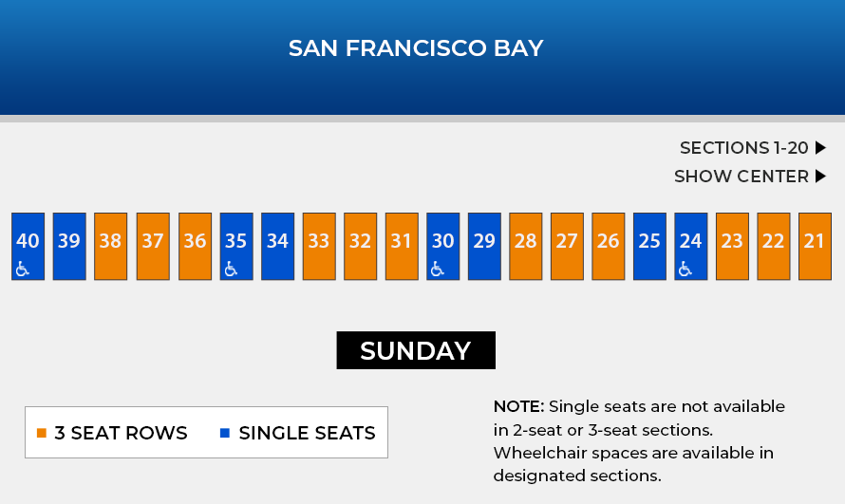Select orange section 27
The image size is (845, 504).
click(x=567, y=246)
